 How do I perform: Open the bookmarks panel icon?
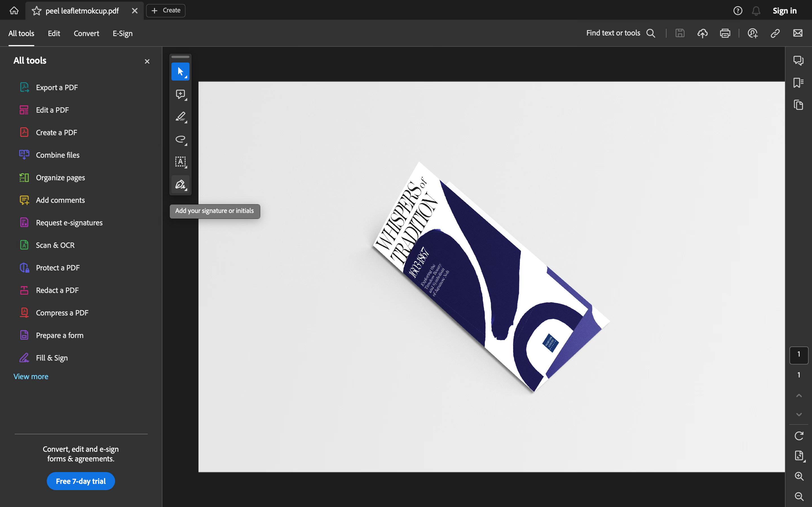[798, 83]
